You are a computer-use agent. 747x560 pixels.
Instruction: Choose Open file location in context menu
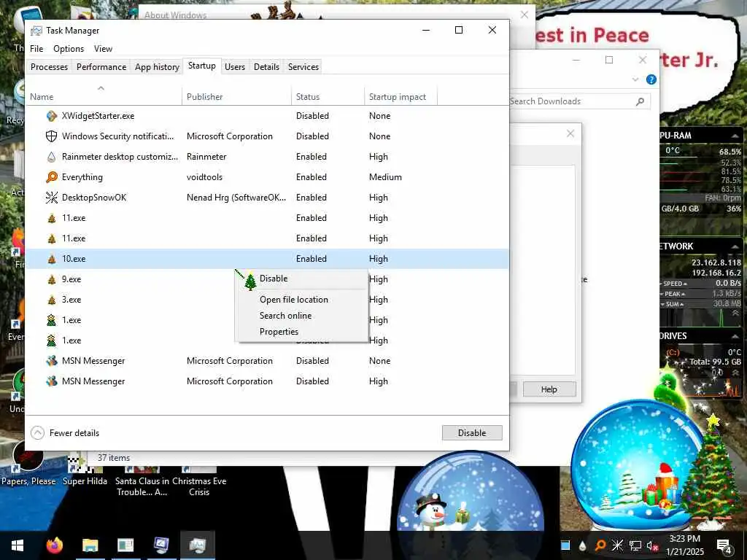point(302,300)
